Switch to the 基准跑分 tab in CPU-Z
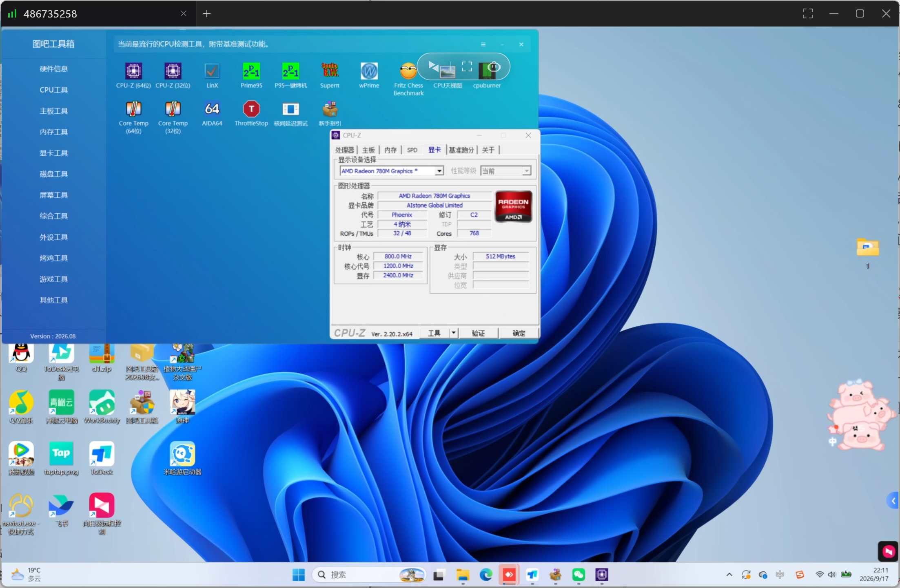900x588 pixels. coord(461,150)
